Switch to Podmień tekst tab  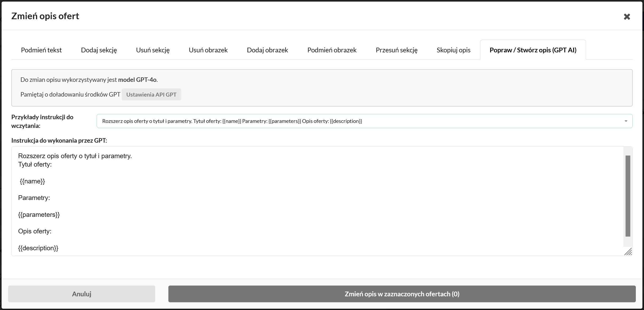pyautogui.click(x=41, y=50)
